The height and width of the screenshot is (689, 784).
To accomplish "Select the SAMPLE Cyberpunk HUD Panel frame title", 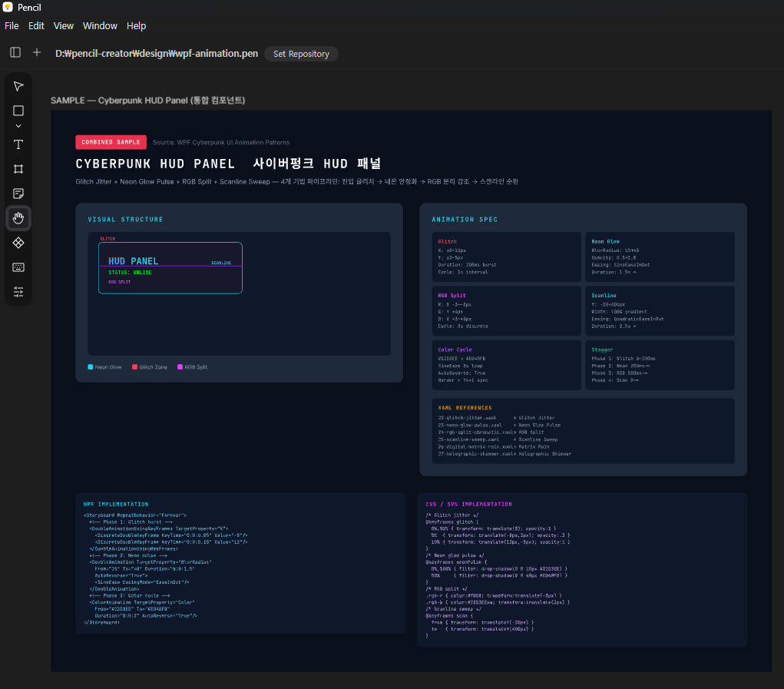I will coord(147,101).
